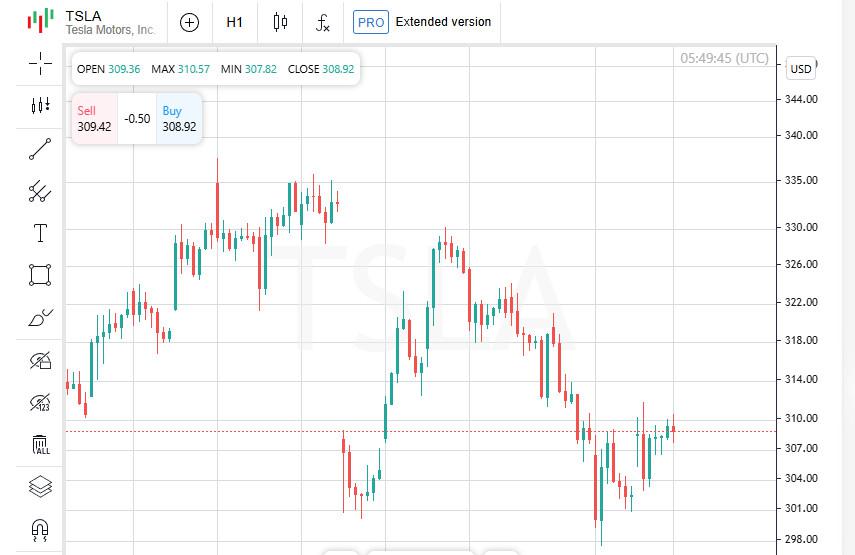This screenshot has width=855, height=555.
Task: Select the pitchfork channel drawing tool
Action: (40, 191)
